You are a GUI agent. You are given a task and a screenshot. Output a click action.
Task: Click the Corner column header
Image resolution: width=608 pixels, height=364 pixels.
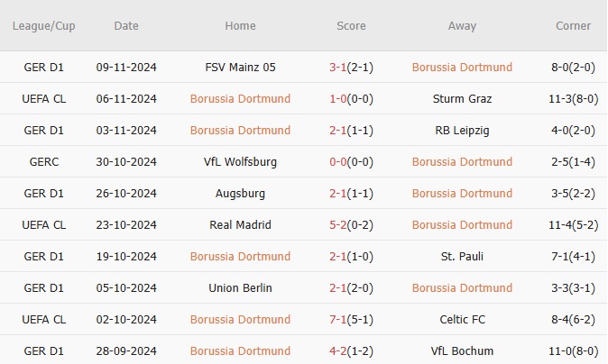(x=574, y=26)
